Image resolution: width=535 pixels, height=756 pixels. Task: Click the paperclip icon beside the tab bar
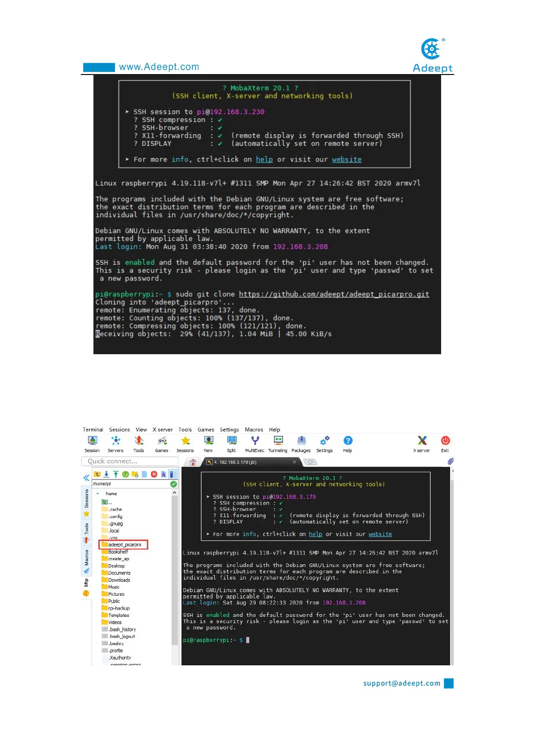coord(450,462)
